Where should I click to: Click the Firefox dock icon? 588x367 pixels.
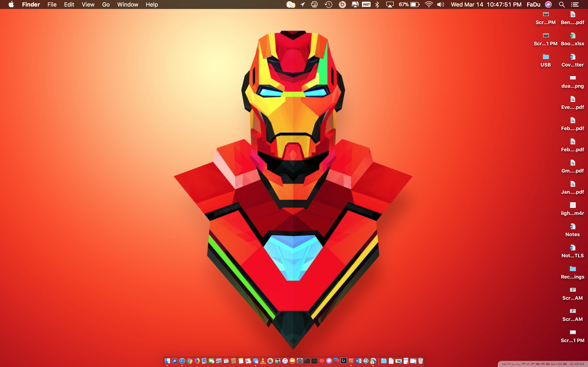[197, 361]
